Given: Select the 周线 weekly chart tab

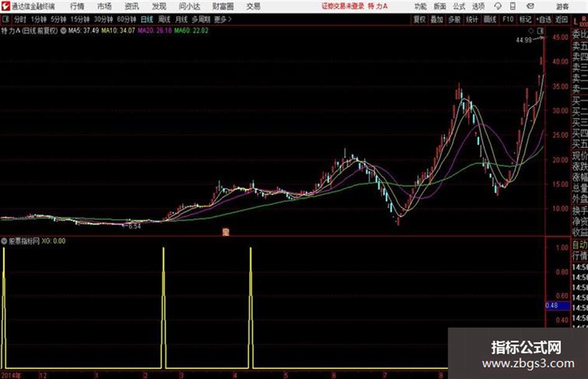Looking at the screenshot, I should pyautogui.click(x=164, y=19).
